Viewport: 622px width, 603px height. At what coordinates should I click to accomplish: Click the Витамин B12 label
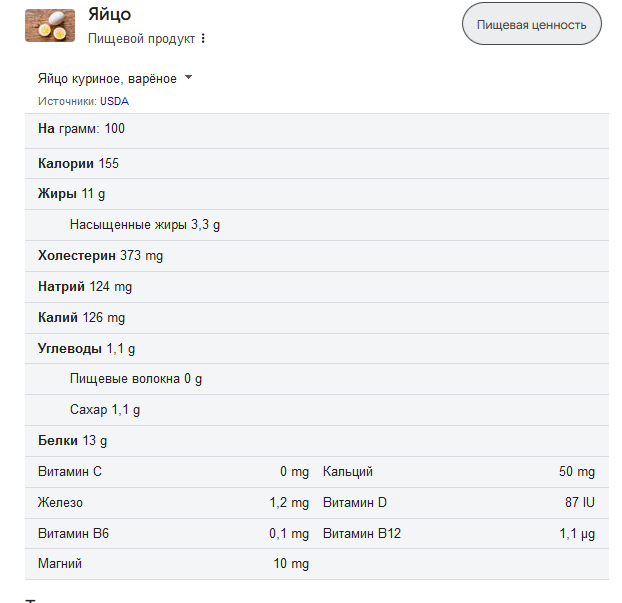click(362, 534)
